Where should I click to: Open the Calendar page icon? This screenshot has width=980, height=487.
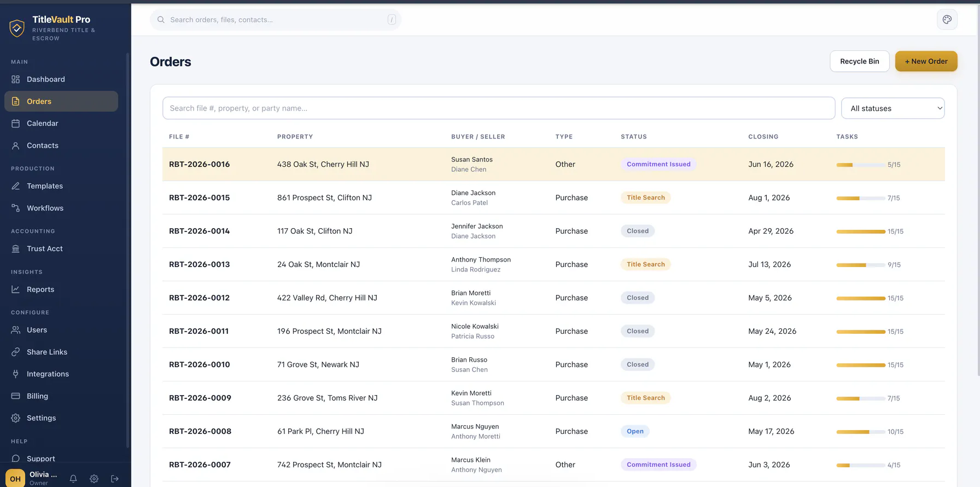coord(16,124)
